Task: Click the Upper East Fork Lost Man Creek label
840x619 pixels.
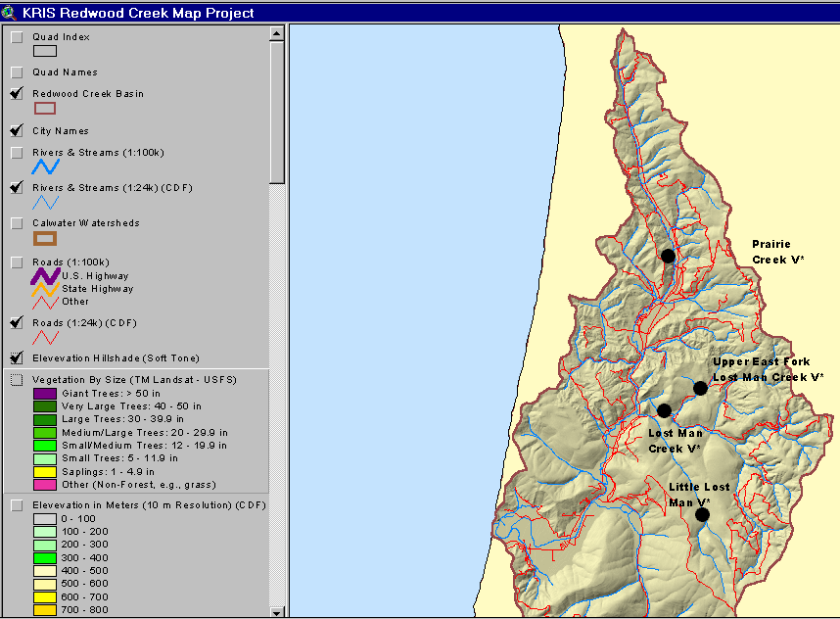Action: point(768,369)
